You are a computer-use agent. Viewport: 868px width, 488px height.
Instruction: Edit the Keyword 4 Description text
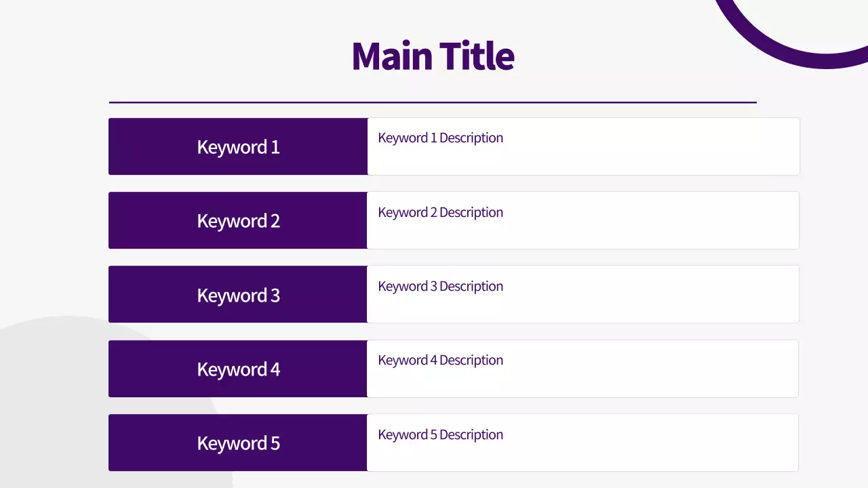[x=440, y=361]
